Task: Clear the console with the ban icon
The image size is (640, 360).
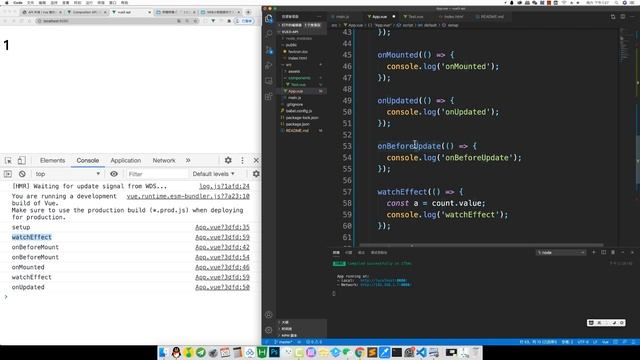Action: click(x=22, y=174)
